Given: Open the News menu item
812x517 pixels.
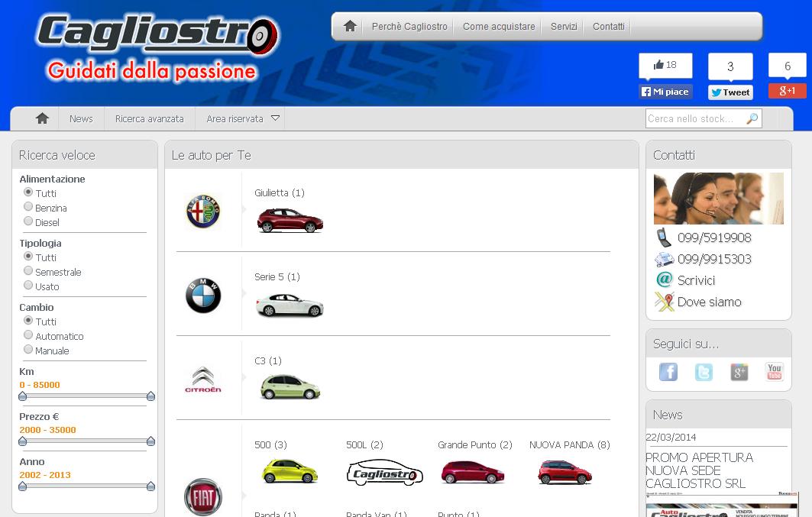Looking at the screenshot, I should click(x=81, y=118).
